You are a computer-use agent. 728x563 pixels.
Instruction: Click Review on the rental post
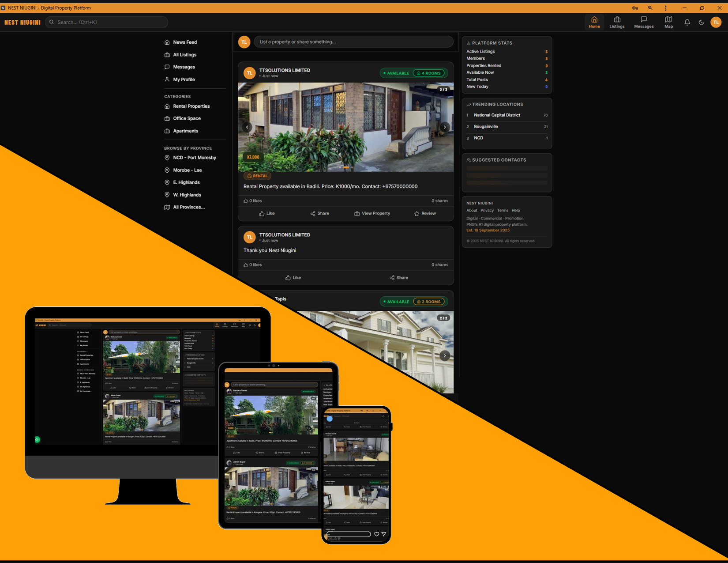[x=425, y=213]
